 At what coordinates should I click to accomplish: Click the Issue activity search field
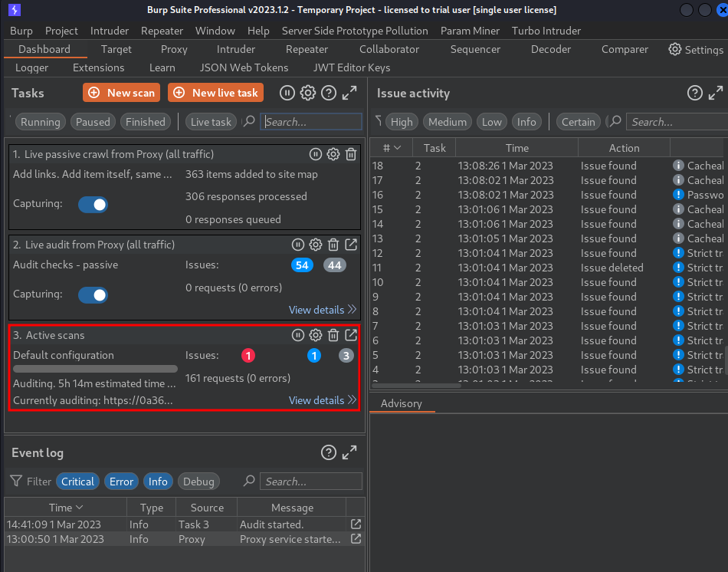[677, 122]
